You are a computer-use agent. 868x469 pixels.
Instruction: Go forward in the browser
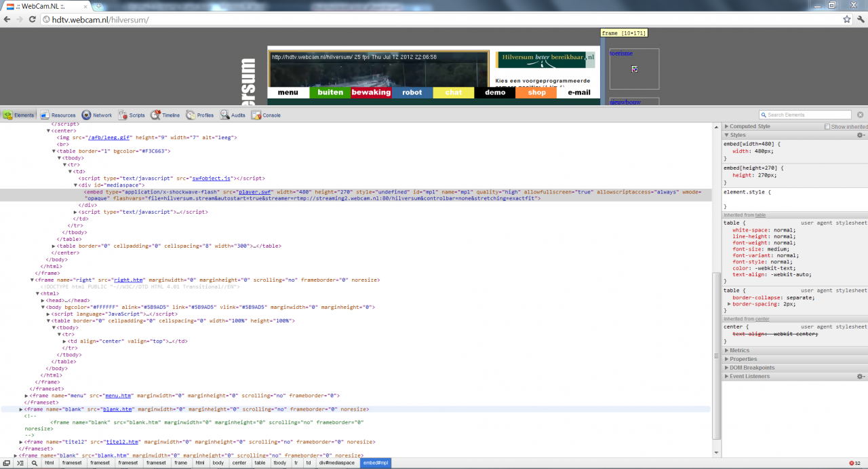click(19, 20)
